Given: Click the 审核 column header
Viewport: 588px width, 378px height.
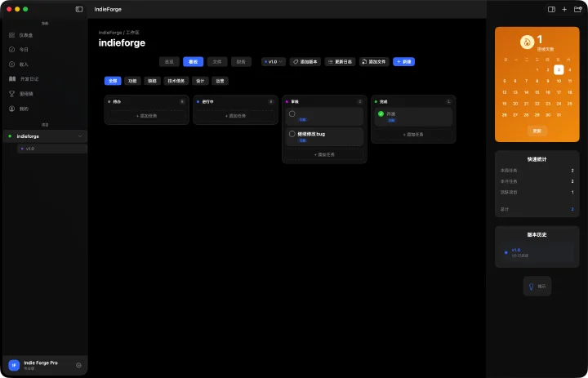Looking at the screenshot, I should (x=324, y=101).
